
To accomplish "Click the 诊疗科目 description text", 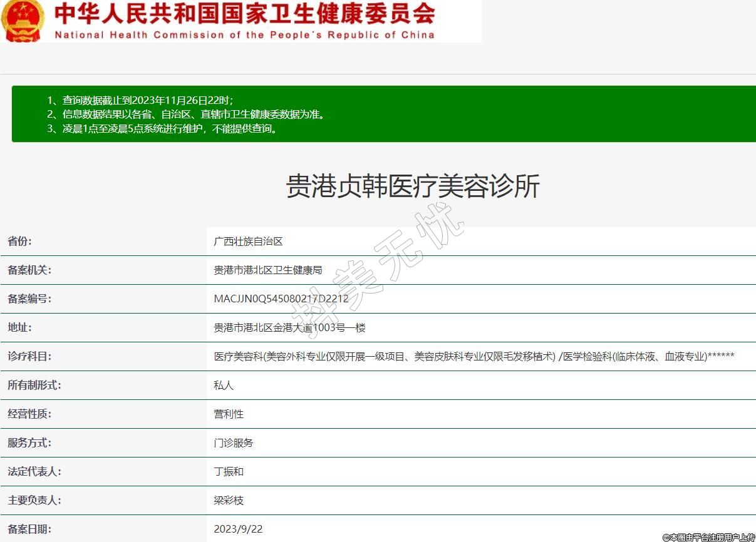I will pyautogui.click(x=474, y=356).
